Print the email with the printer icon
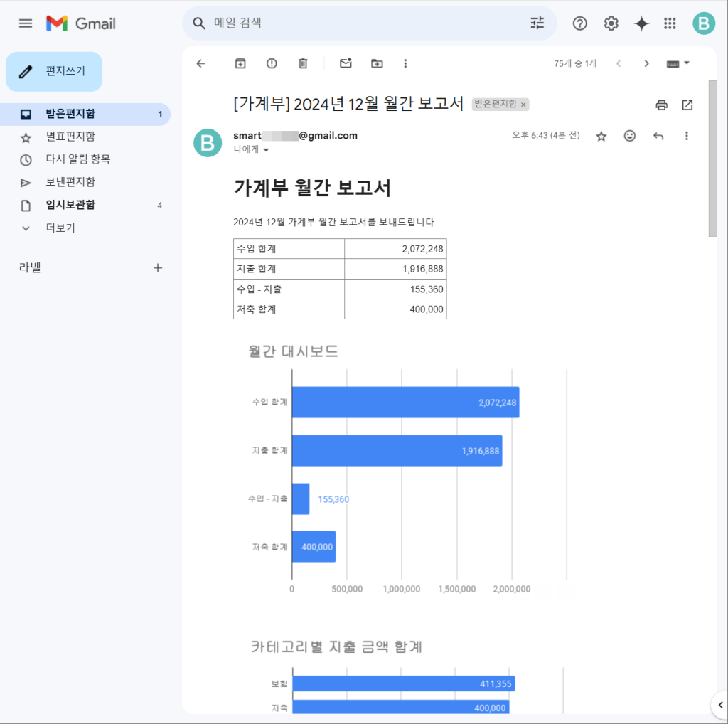Viewport: 728px width, 724px height. (661, 105)
